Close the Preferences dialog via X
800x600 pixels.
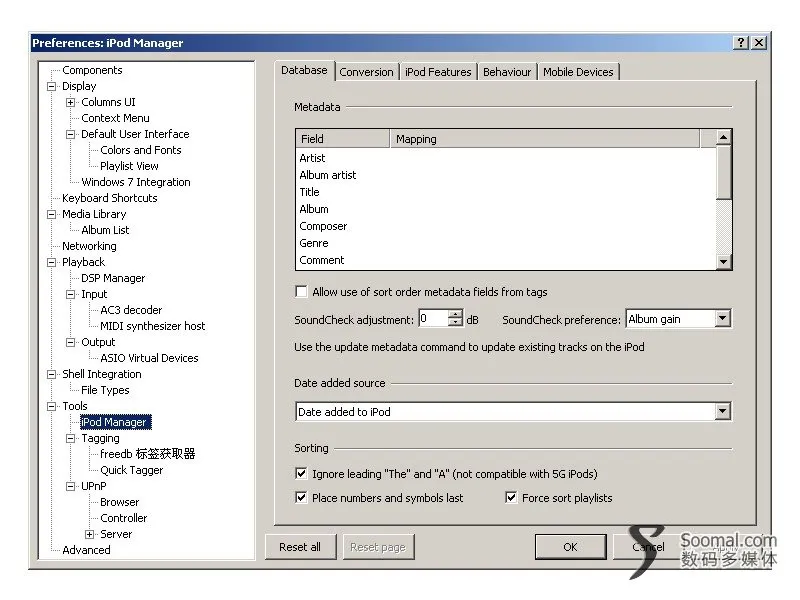(x=759, y=43)
